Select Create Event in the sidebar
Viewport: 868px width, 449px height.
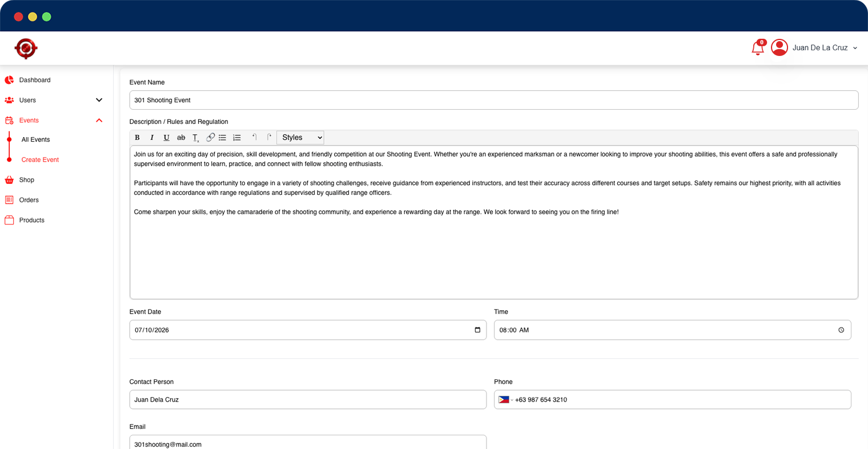[40, 160]
